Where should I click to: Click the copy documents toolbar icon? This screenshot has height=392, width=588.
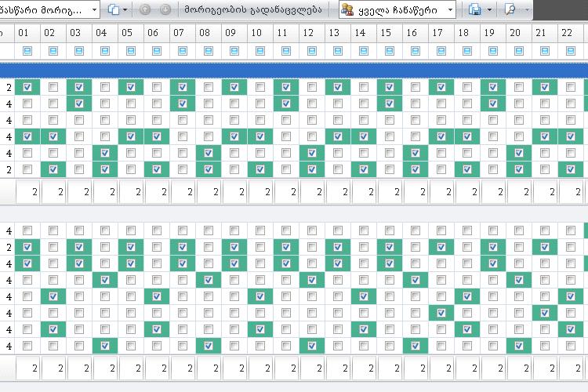[x=114, y=9]
